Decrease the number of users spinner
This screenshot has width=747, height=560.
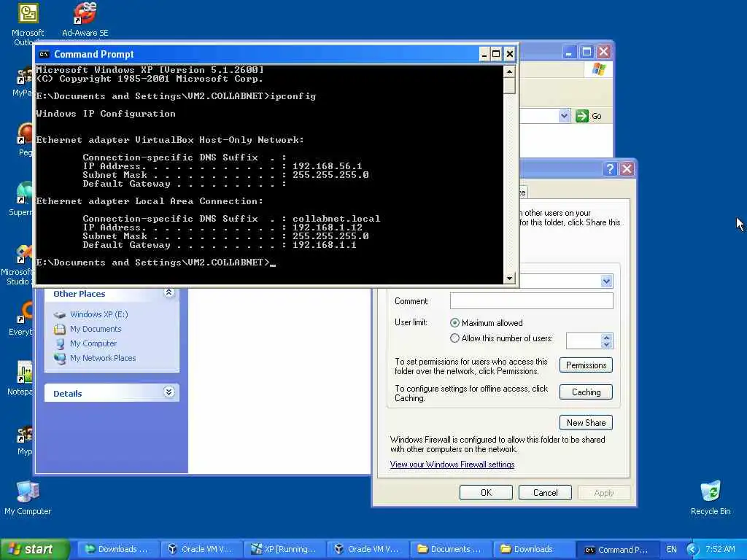click(606, 344)
